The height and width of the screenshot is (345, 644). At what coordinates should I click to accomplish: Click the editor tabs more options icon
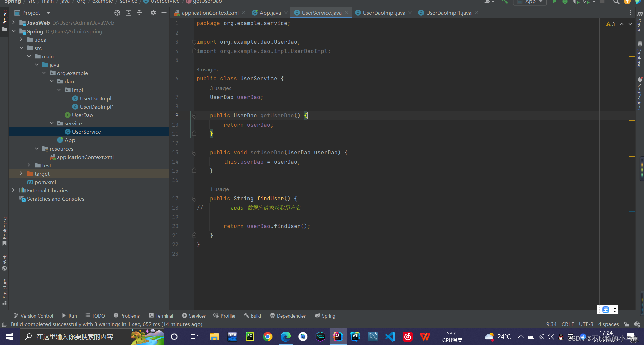coord(630,13)
